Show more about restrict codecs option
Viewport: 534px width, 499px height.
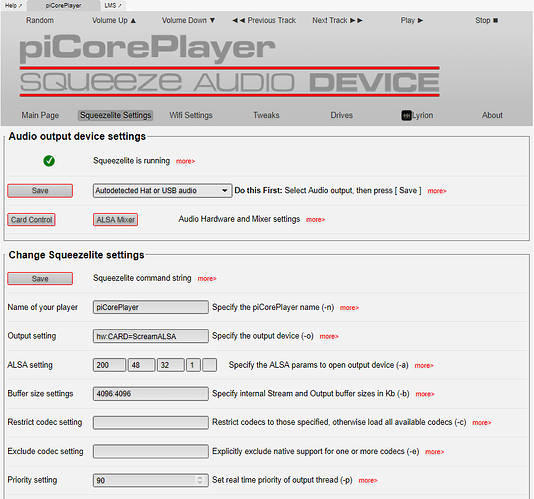(482, 423)
